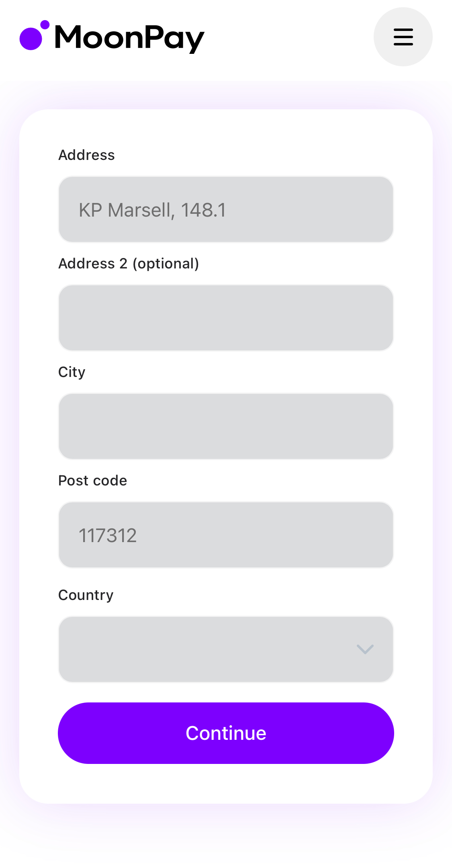Click the page background below the form card
This screenshot has height=868, width=452.
pyautogui.click(x=226, y=840)
